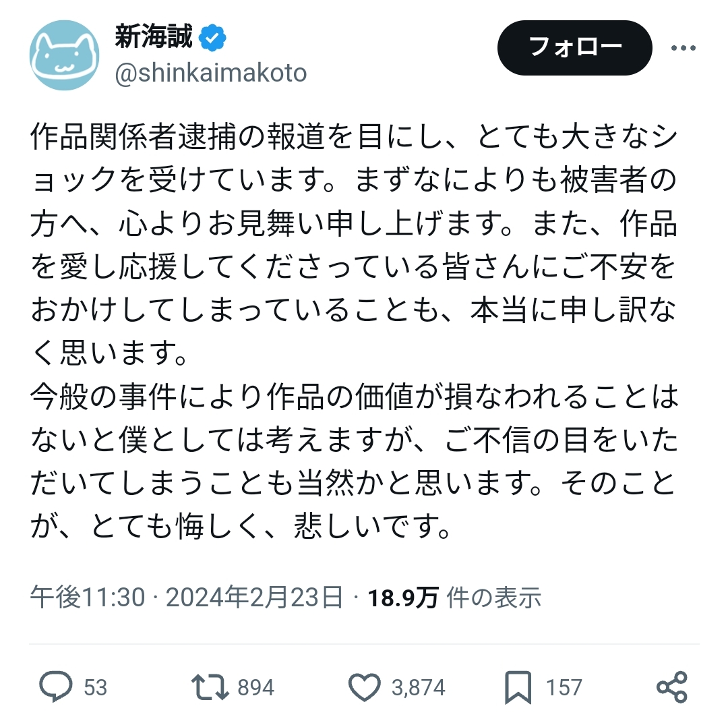The height and width of the screenshot is (725, 728).
Task: Follow the account with フォロー button
Action: [575, 47]
